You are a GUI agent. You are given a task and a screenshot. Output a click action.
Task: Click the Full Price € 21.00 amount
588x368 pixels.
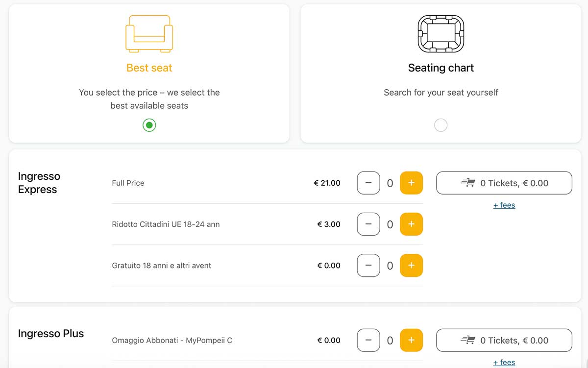(x=327, y=183)
